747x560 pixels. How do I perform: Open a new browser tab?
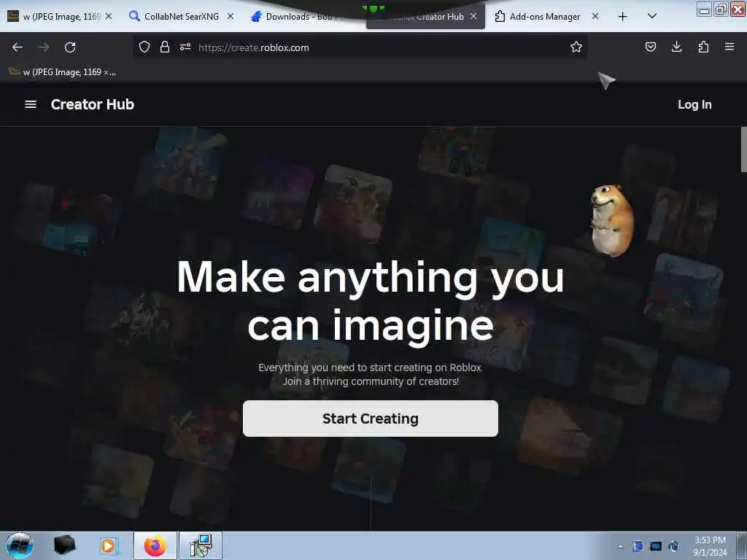(622, 17)
